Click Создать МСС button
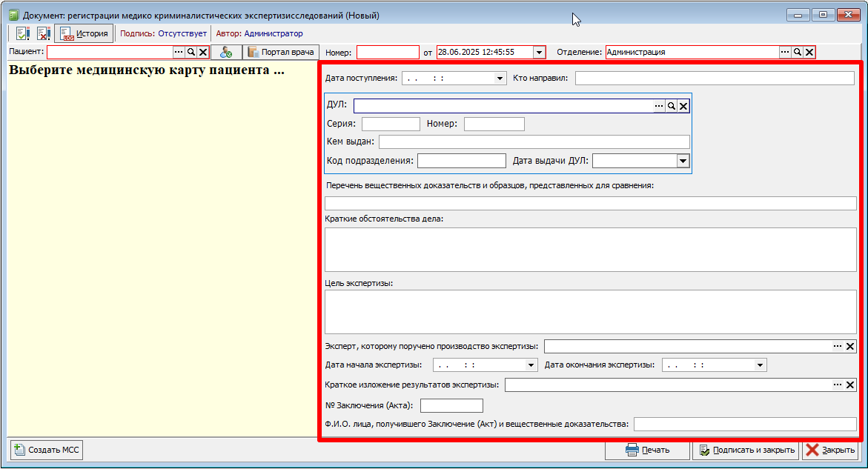The image size is (868, 469). coord(47,450)
